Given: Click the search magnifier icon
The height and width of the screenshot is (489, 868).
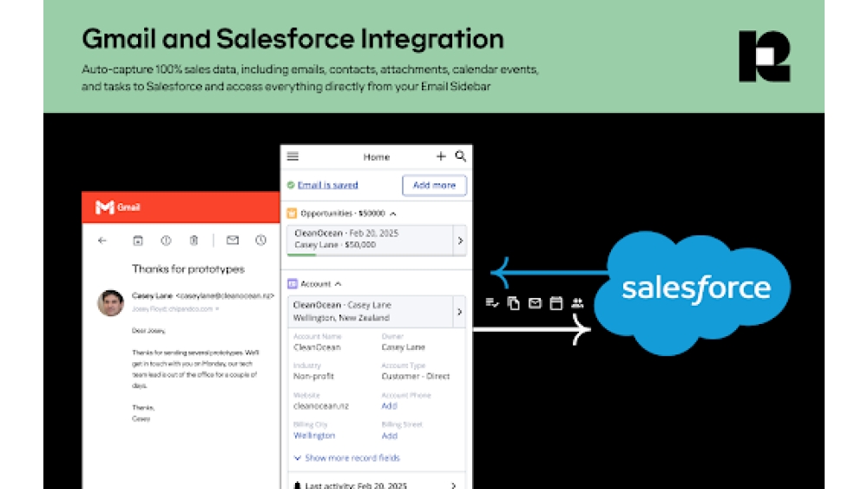Looking at the screenshot, I should point(461,156).
